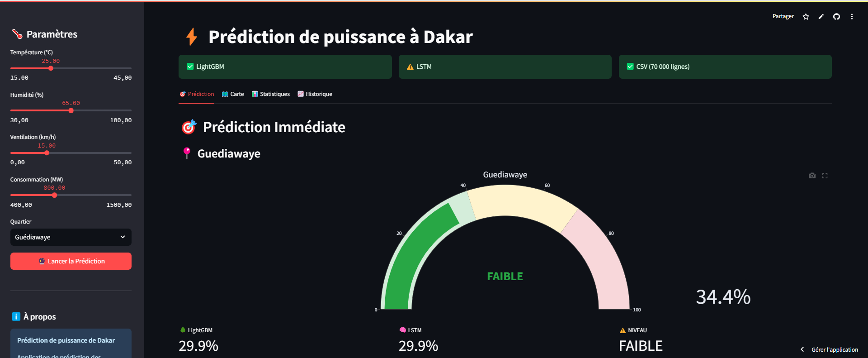
Task: Collapse the Gérer l'application panel with the chevron
Action: pyautogui.click(x=802, y=349)
